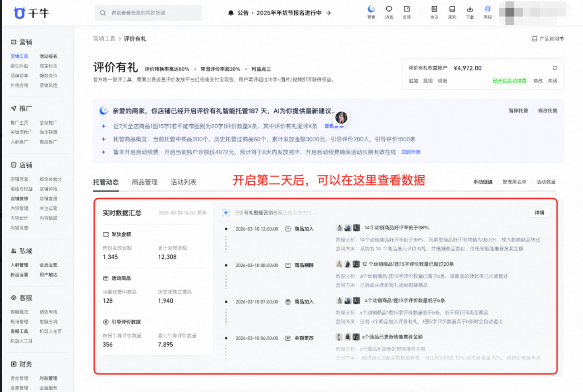Click the 管理黑名单 link
583x392 pixels.
coord(514,182)
